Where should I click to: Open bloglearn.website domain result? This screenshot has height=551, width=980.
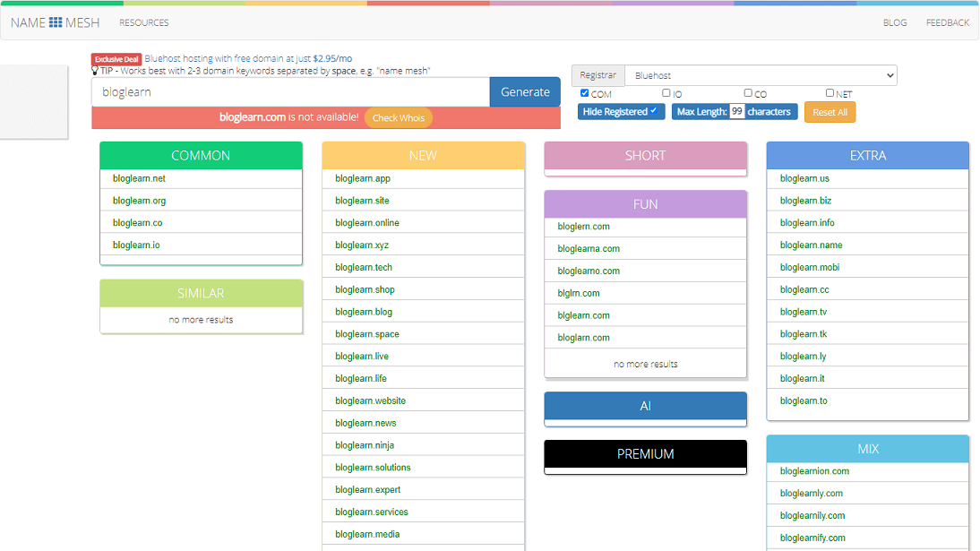click(x=370, y=400)
